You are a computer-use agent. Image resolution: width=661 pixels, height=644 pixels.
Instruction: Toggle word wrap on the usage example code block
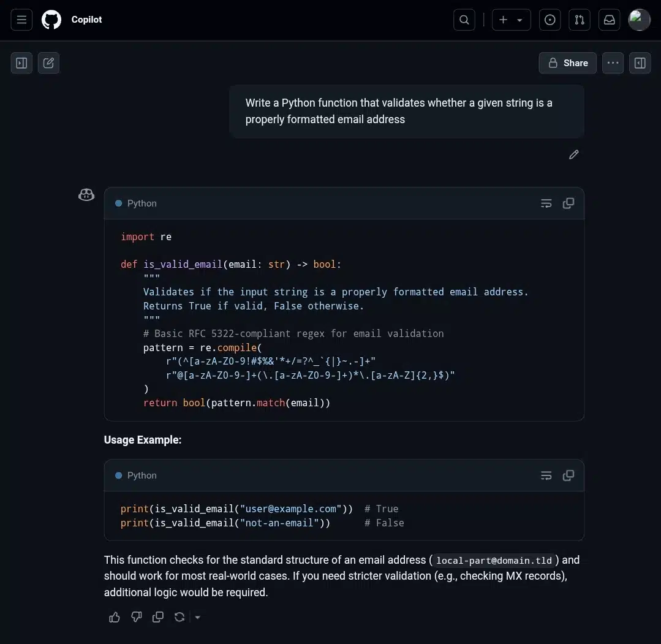point(546,475)
